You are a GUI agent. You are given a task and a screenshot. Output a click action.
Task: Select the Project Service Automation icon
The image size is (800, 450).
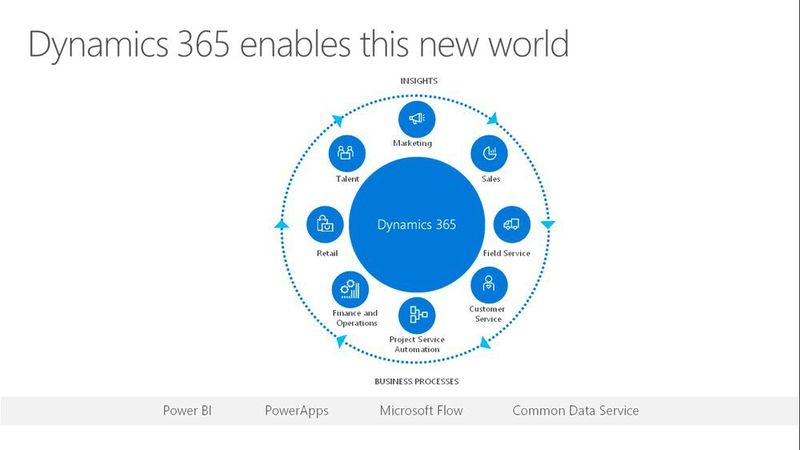(417, 315)
